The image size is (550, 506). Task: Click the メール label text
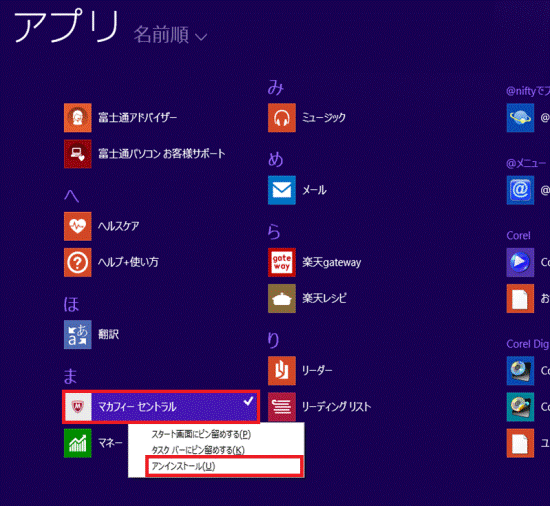click(x=314, y=190)
